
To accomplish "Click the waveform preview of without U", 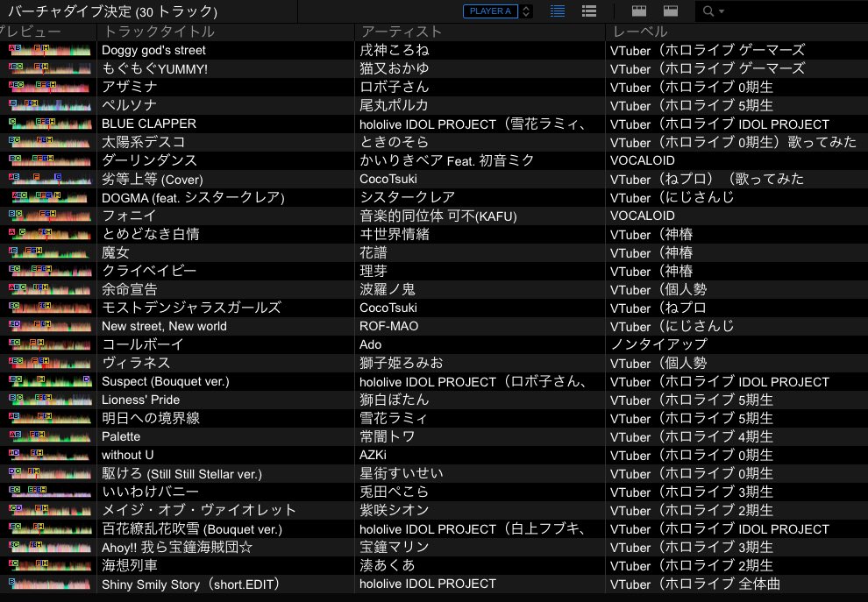I will (x=49, y=456).
